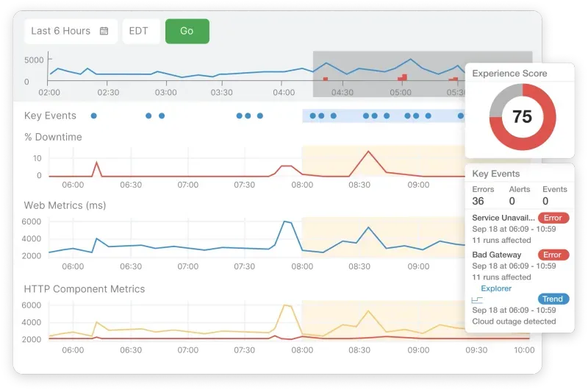Click the yellow HTTP Component peak before 08:00
Image resolution: width=588 pixels, height=390 pixels.
286,305
